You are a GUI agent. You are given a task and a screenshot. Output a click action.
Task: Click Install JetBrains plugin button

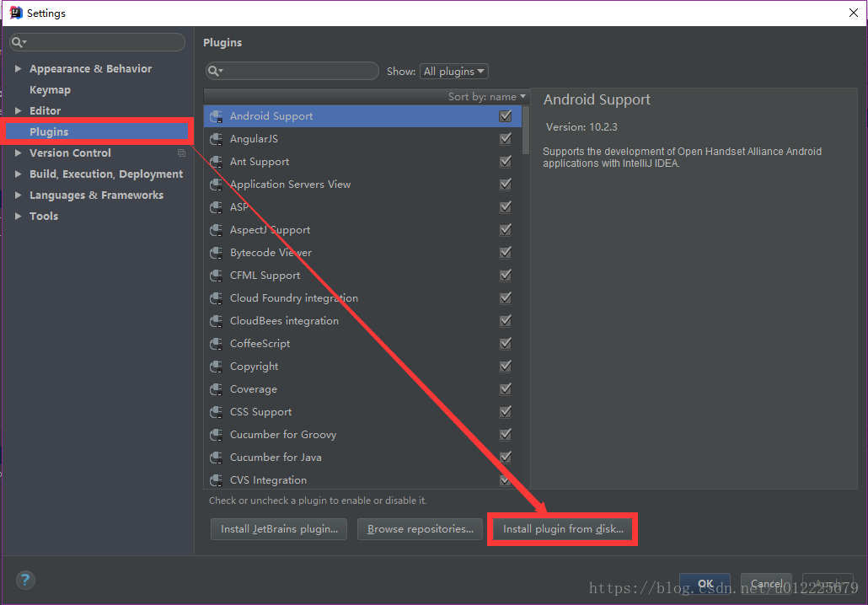(x=279, y=529)
